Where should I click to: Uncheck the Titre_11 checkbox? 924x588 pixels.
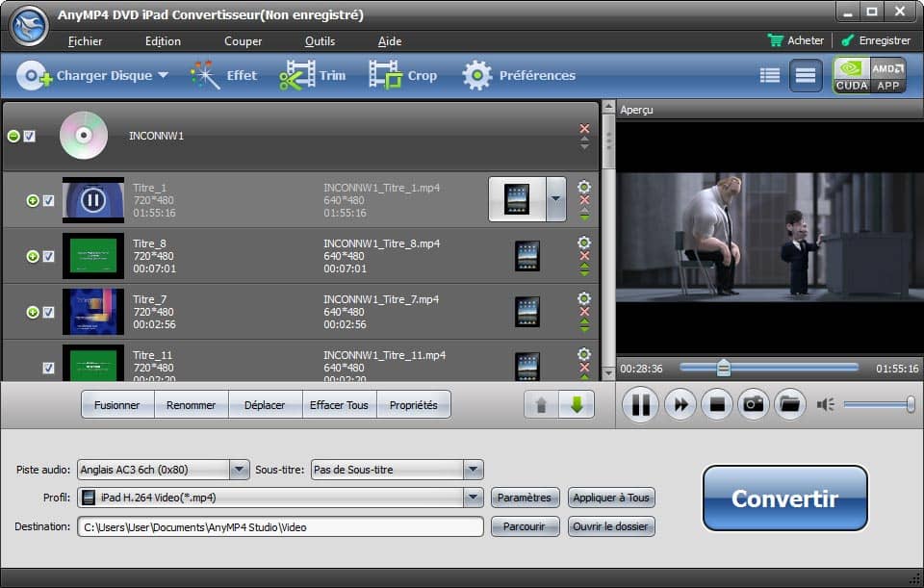click(x=48, y=368)
